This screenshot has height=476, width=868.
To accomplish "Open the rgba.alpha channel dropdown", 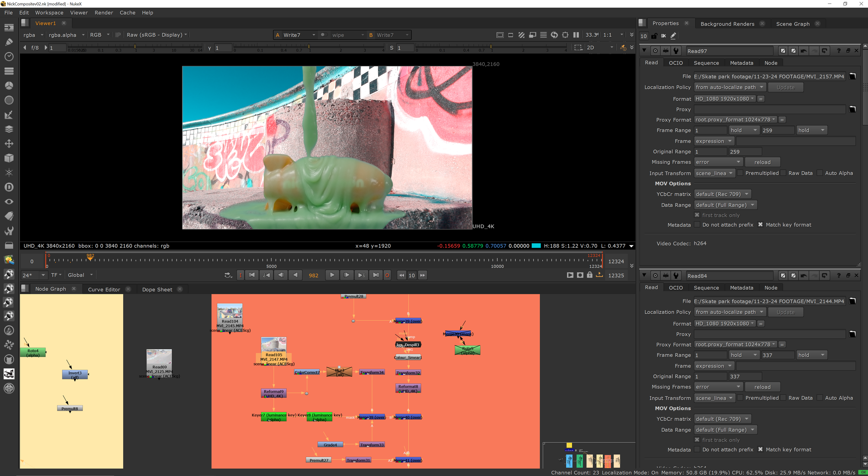I will point(66,35).
